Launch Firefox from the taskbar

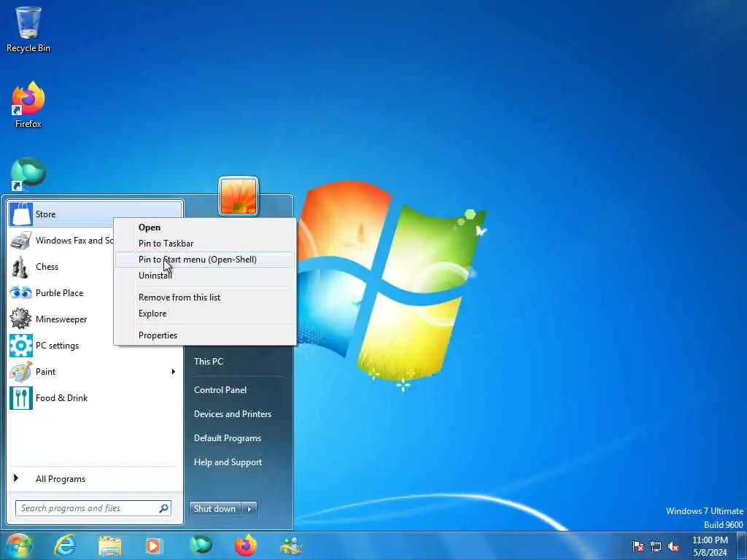(246, 545)
